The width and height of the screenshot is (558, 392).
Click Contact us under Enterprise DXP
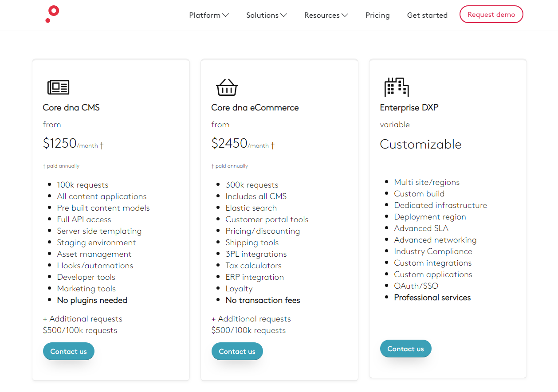(x=405, y=349)
